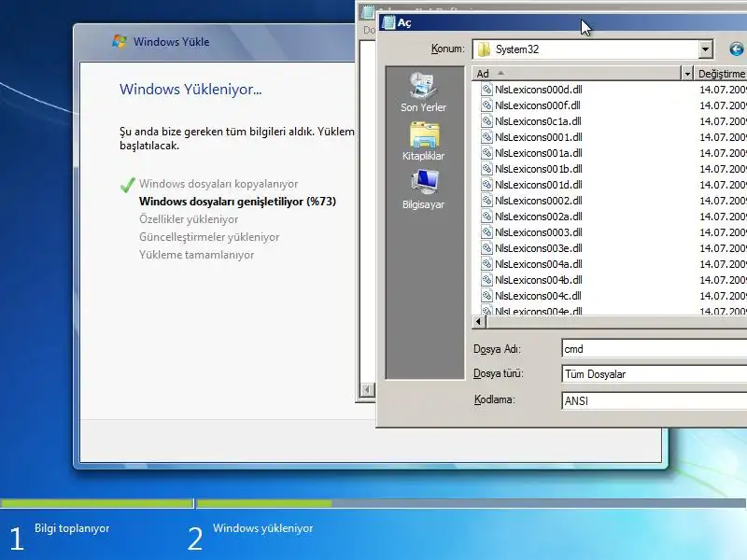Click the blue back arrow button
The width and height of the screenshot is (747, 560).
click(x=736, y=49)
